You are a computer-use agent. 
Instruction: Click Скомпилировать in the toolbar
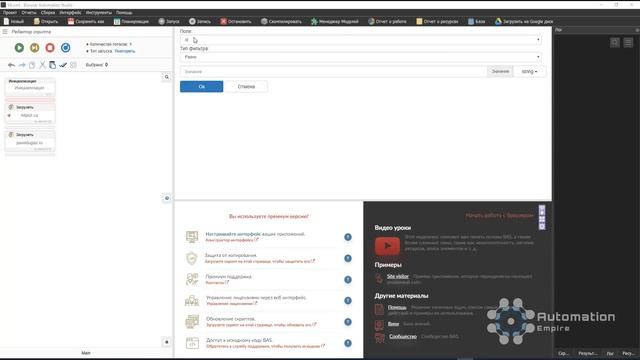click(281, 21)
